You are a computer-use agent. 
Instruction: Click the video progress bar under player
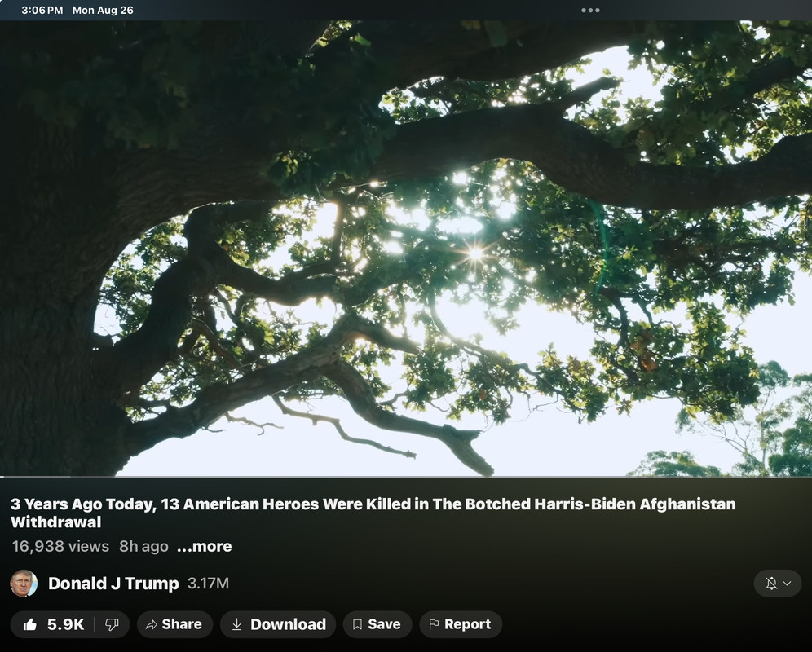406,477
